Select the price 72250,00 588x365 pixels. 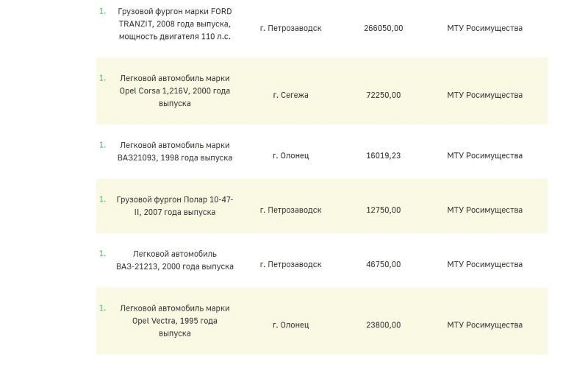point(383,95)
